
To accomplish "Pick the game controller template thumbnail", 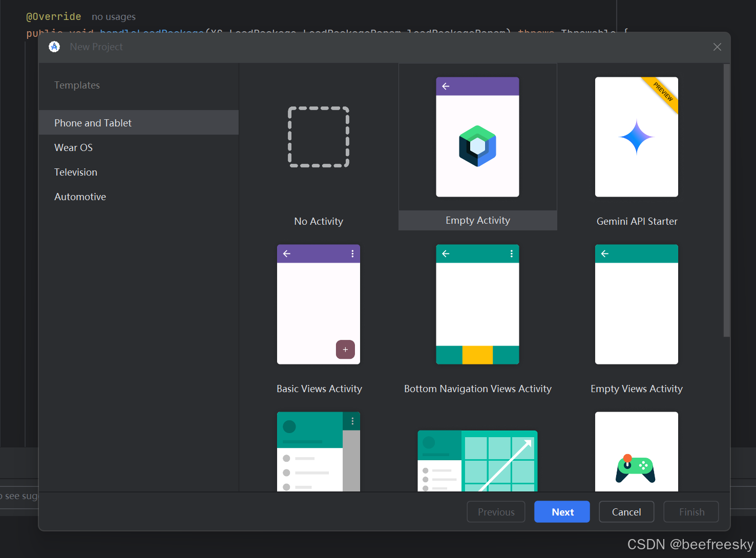I will click(x=637, y=452).
